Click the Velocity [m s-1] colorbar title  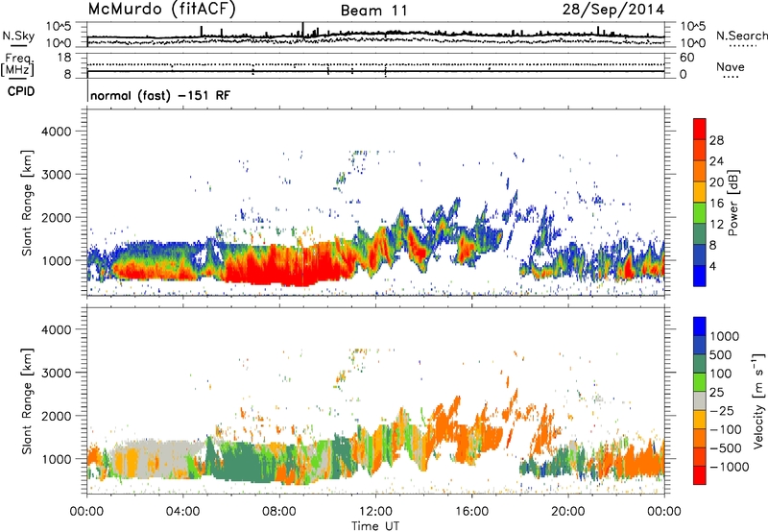click(x=759, y=399)
